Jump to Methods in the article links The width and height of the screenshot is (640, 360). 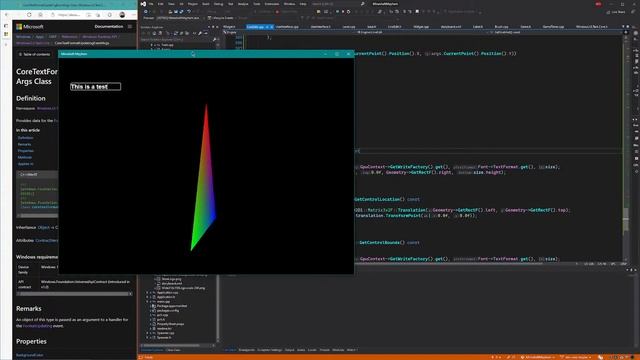pyautogui.click(x=25, y=157)
